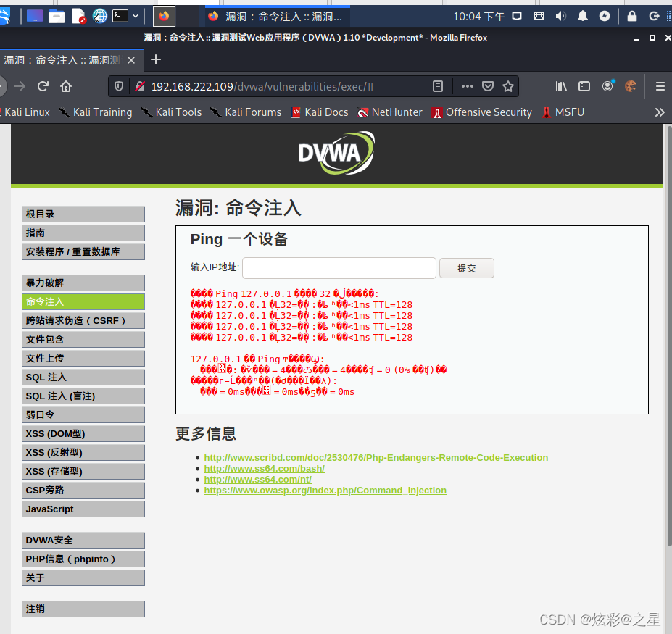
Task: Open the page actions ellipsis menu
Action: [x=467, y=85]
